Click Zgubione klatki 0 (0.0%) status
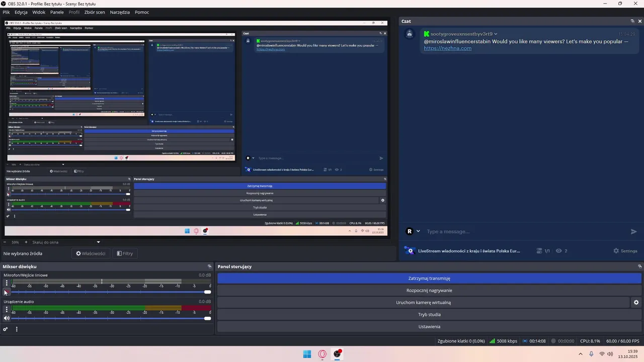The image size is (644, 362). (x=461, y=341)
